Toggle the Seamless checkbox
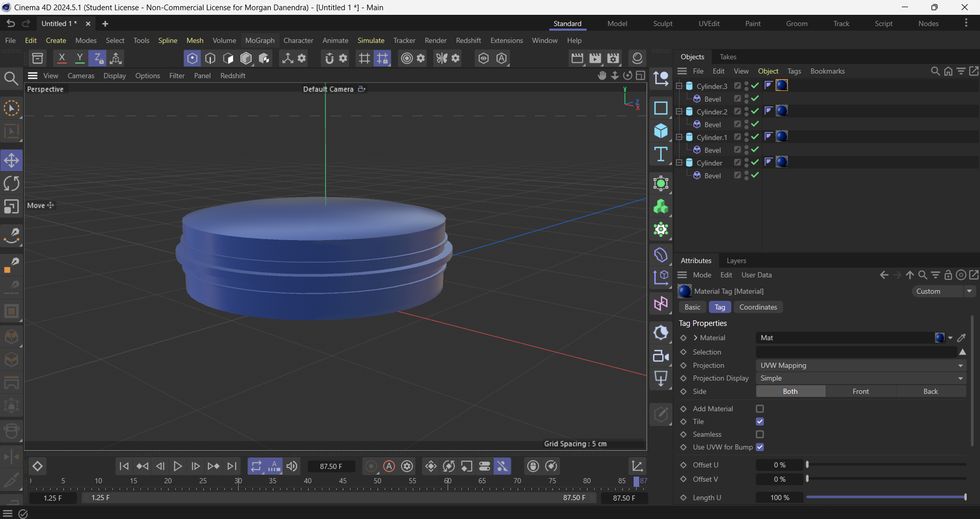980x519 pixels. coord(760,434)
